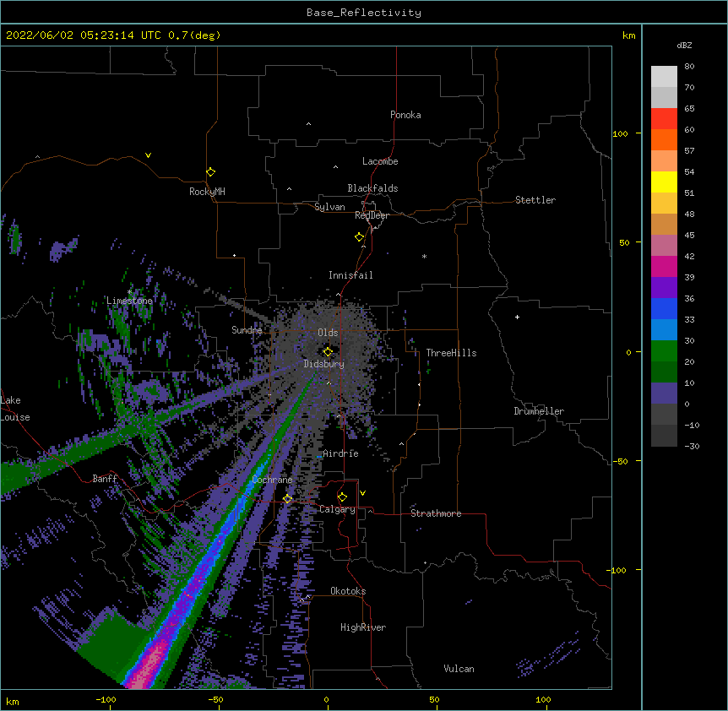Screen dimensions: 728x711
Task: Click the yellow V marker east of Calgary
Action: click(362, 493)
